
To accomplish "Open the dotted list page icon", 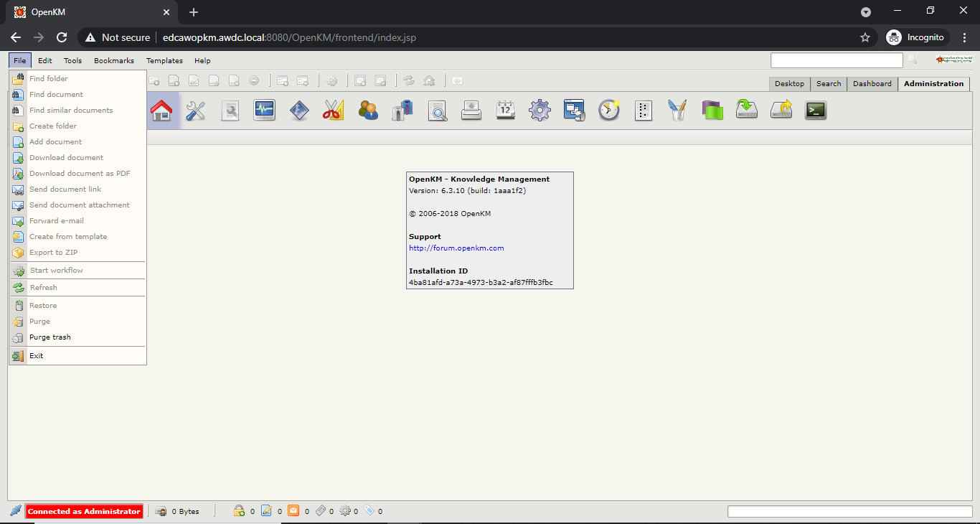I will click(644, 110).
